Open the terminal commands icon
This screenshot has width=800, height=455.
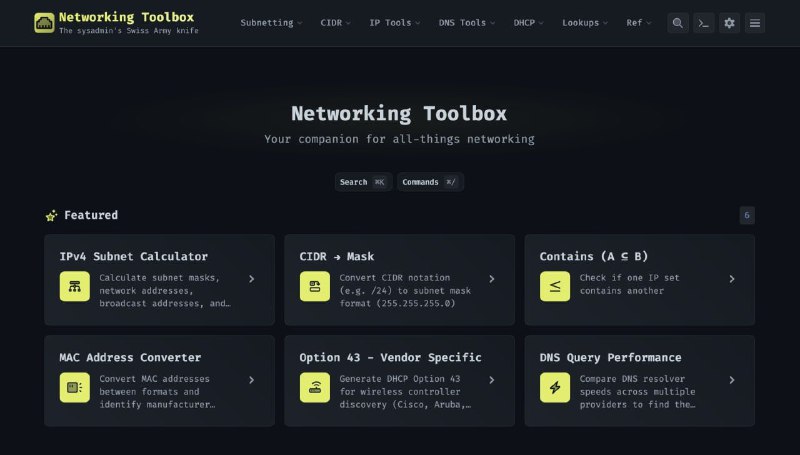pyautogui.click(x=704, y=23)
